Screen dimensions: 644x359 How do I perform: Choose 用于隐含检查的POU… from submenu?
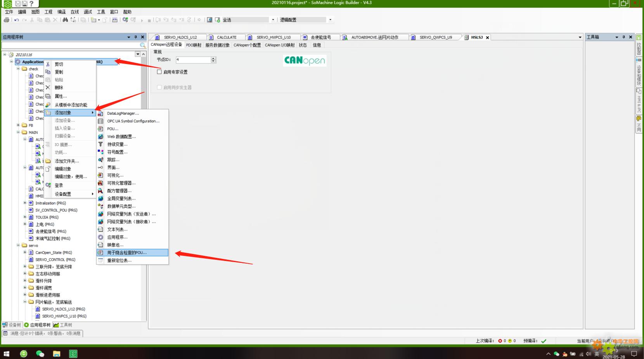(127, 253)
